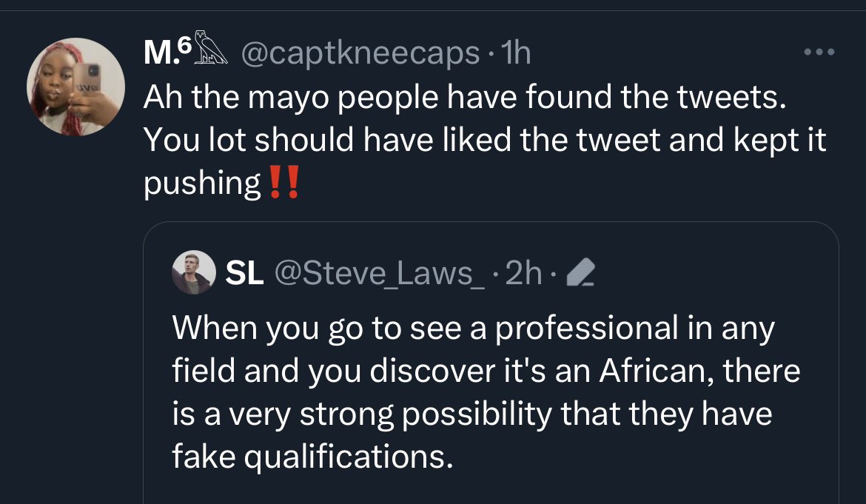Open the @Steve_Laws_ handle link

[380, 275]
